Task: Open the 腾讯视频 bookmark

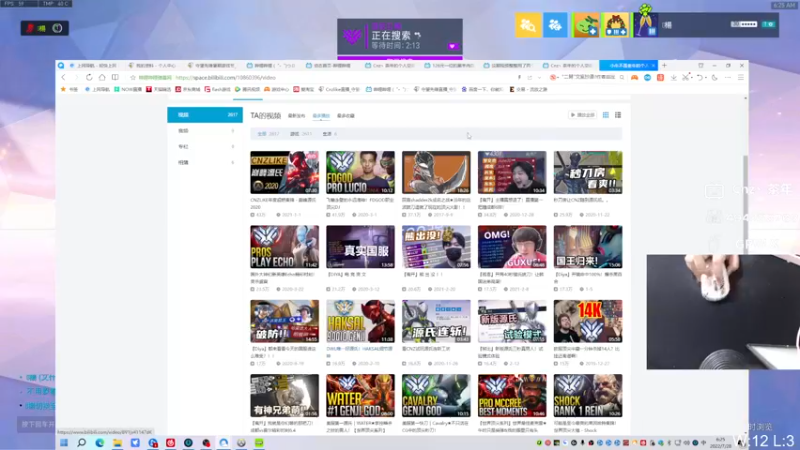Action: click(x=247, y=89)
